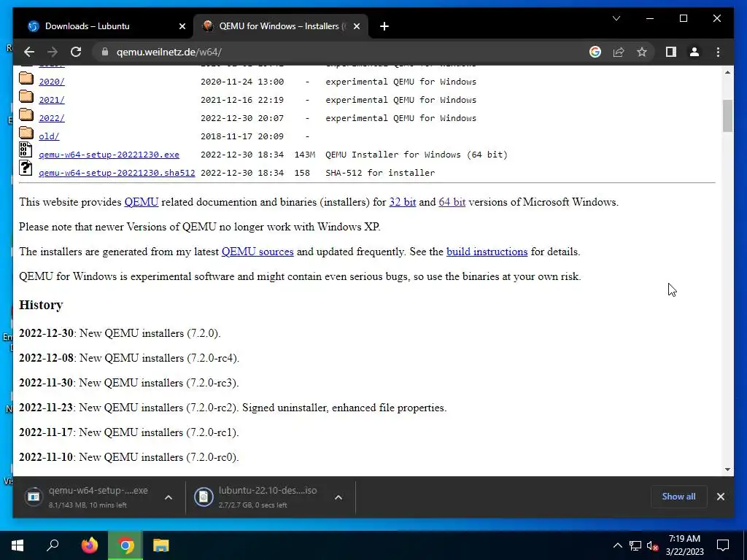
Task: Close the QEMU for Windows tab
Action: point(356,26)
